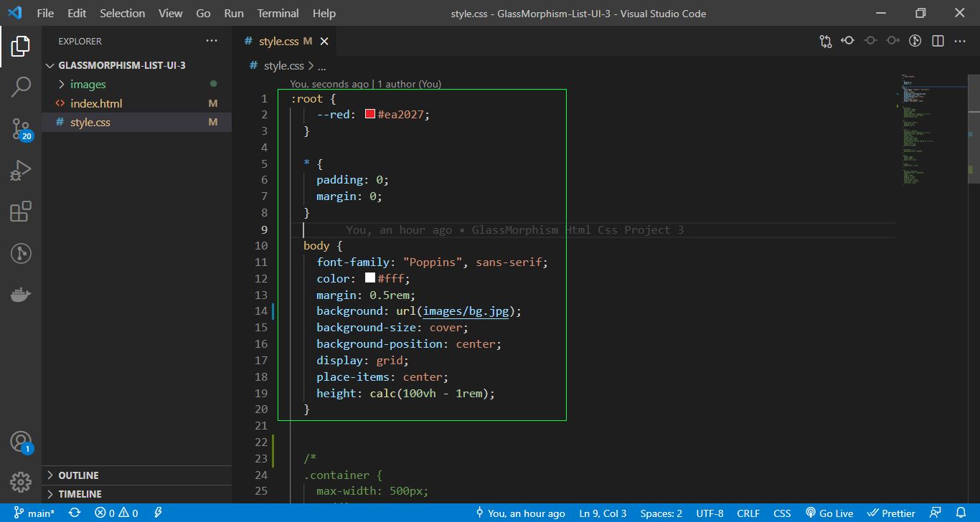Click the second greyed-out revision navigation icon
This screenshot has height=522, width=980.
pos(892,41)
